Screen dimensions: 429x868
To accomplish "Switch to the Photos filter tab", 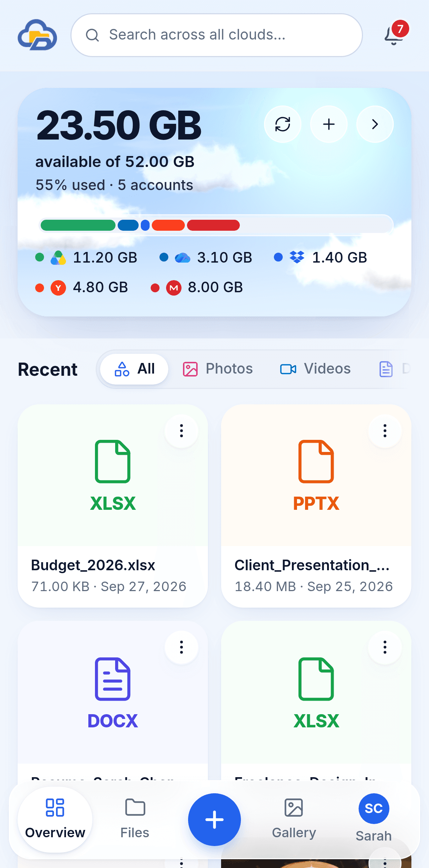I will [x=218, y=369].
